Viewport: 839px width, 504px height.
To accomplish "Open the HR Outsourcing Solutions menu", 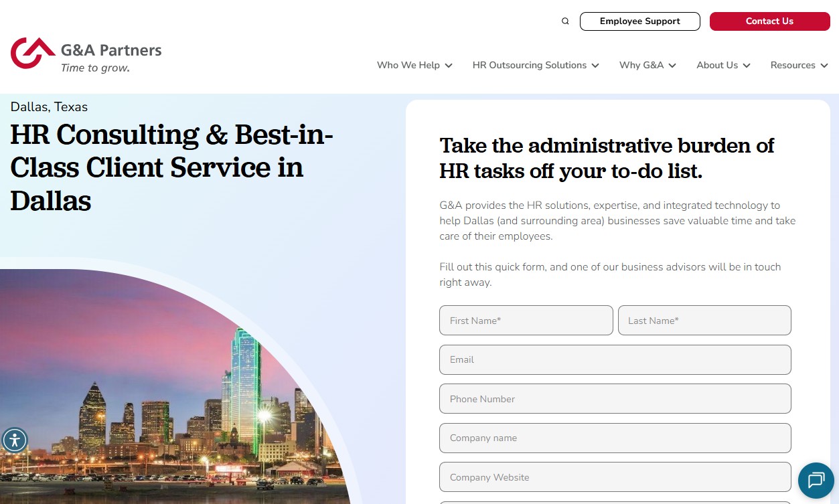I will (x=530, y=65).
